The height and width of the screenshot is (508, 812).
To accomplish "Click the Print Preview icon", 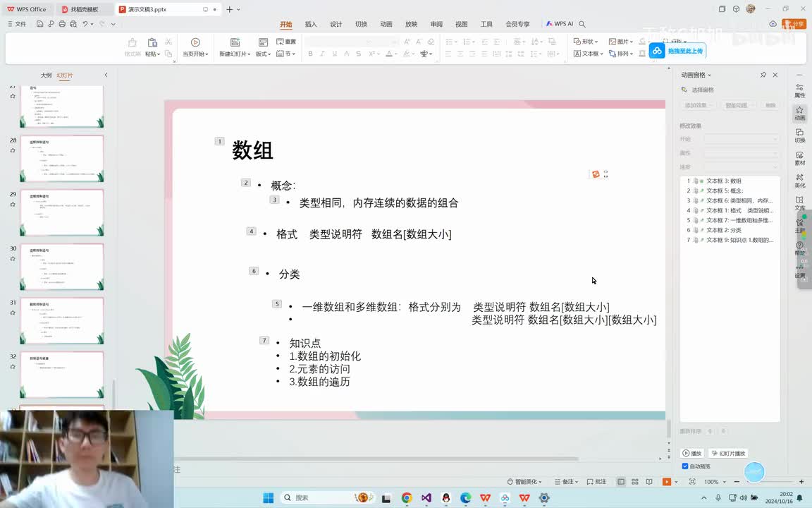I will (73, 24).
